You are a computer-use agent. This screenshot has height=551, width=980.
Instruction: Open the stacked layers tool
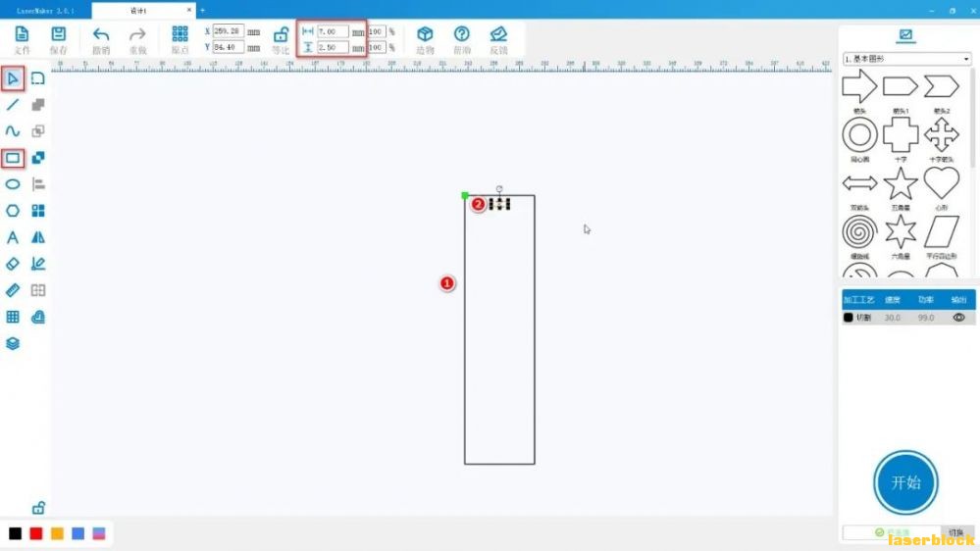pyautogui.click(x=13, y=343)
